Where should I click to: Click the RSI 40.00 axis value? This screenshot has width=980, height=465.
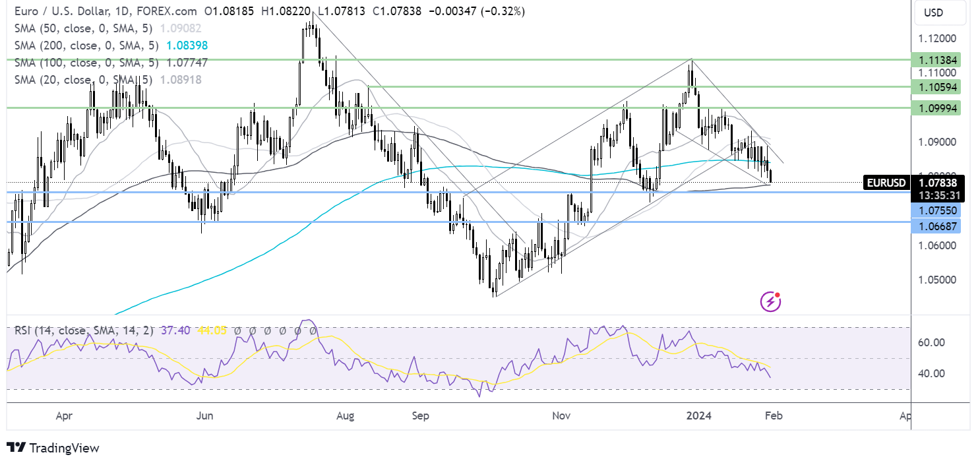coord(932,373)
